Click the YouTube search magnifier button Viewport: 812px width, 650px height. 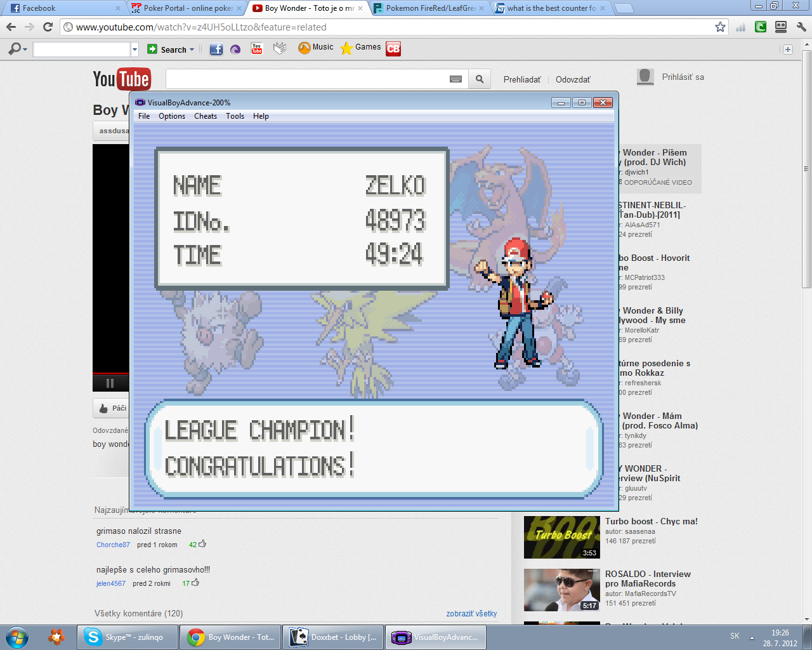pos(480,79)
